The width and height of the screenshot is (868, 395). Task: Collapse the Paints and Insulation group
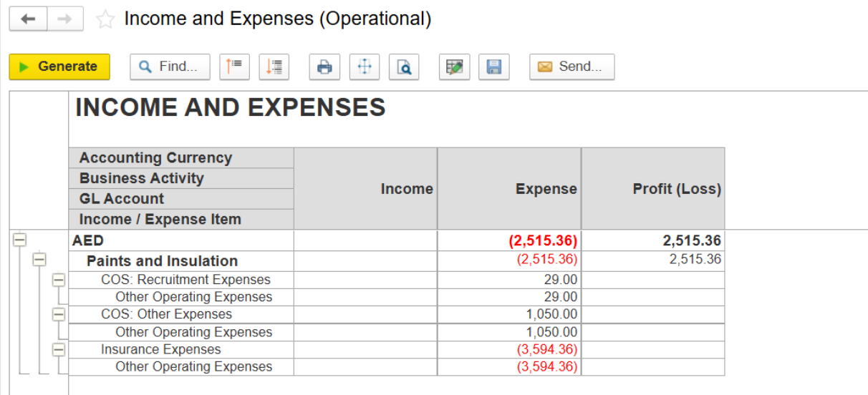[39, 260]
